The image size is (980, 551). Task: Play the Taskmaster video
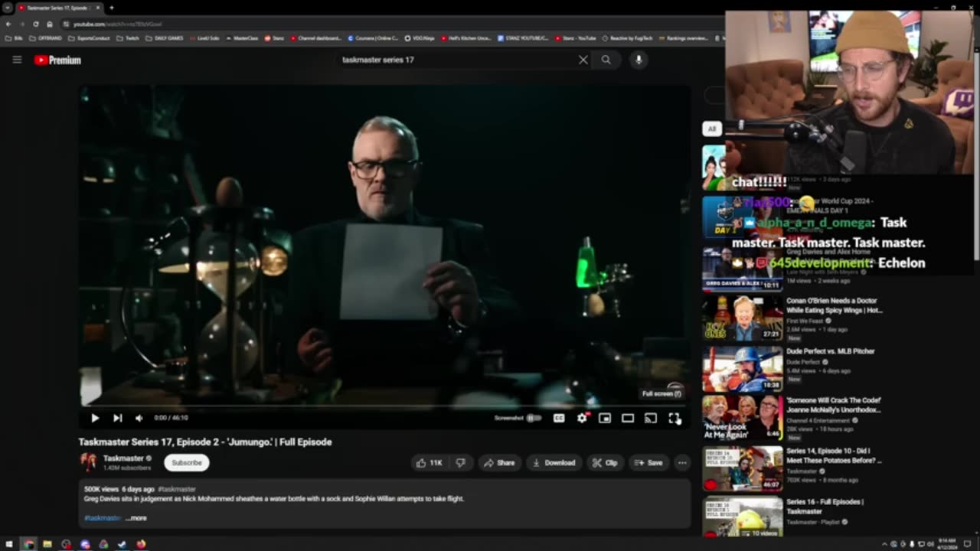click(95, 418)
